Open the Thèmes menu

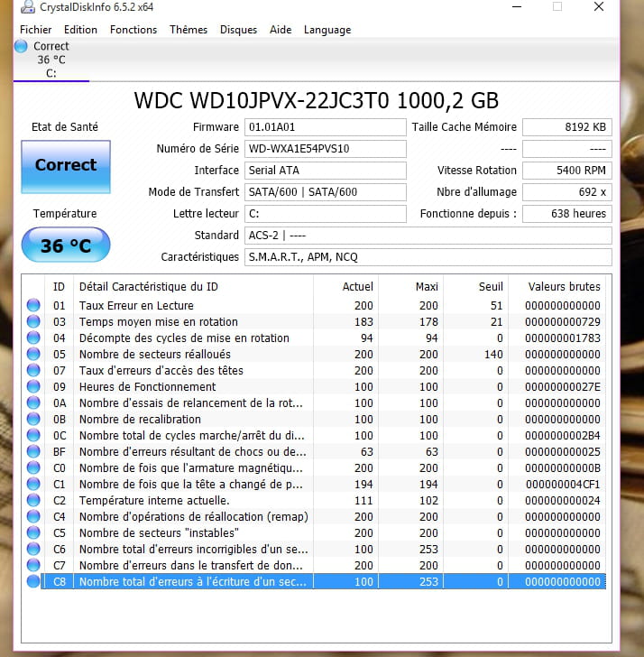(189, 30)
